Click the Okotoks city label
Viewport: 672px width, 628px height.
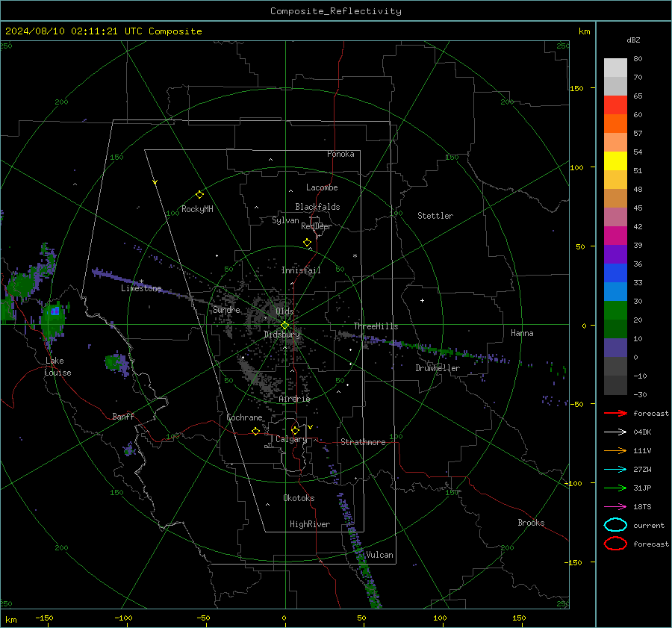(299, 498)
